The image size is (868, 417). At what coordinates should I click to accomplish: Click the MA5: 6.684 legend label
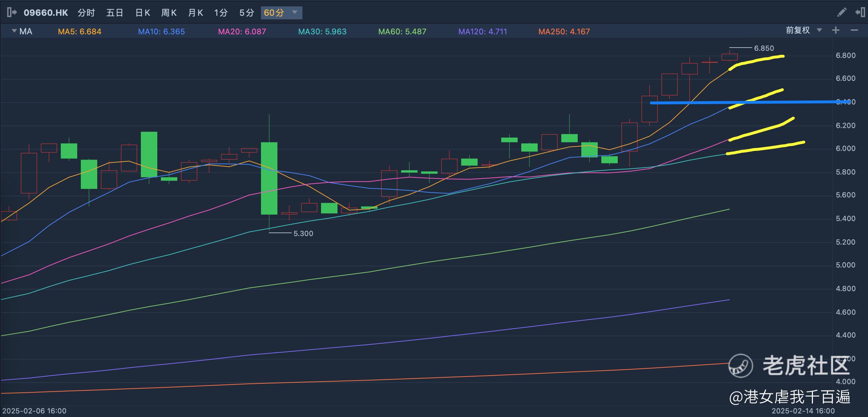point(79,31)
